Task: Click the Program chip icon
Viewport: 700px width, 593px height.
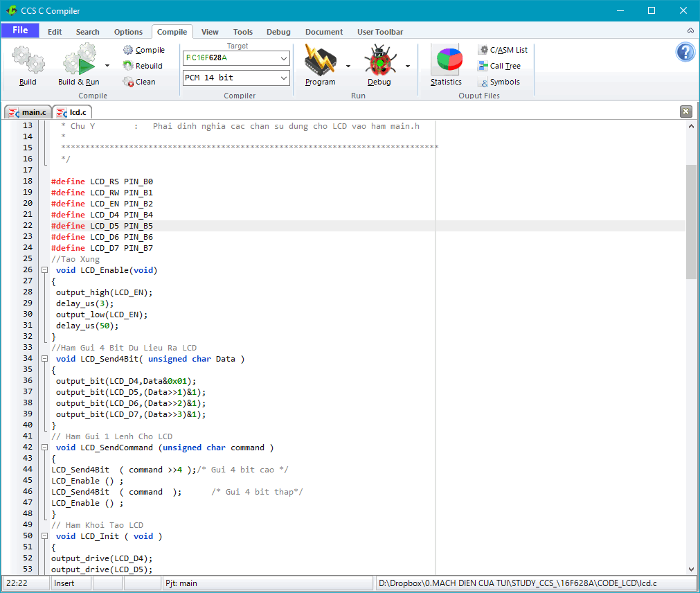Action: click(x=320, y=61)
